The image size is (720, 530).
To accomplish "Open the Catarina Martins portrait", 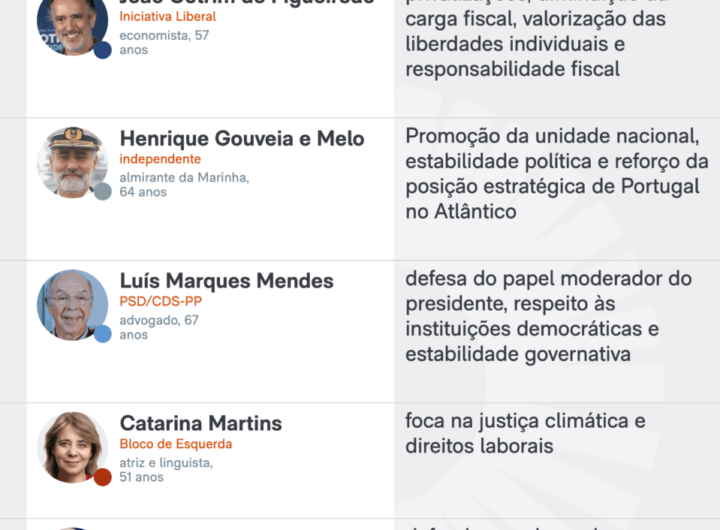I will [73, 447].
